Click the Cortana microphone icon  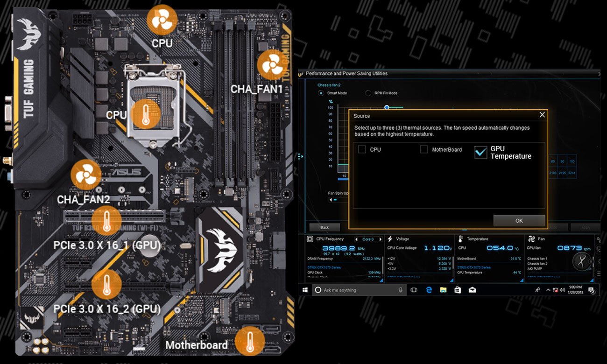pyautogui.click(x=401, y=290)
